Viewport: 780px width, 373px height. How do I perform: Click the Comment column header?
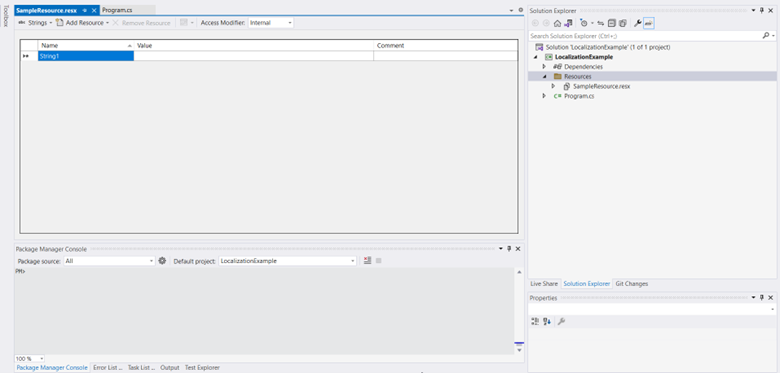(x=446, y=45)
